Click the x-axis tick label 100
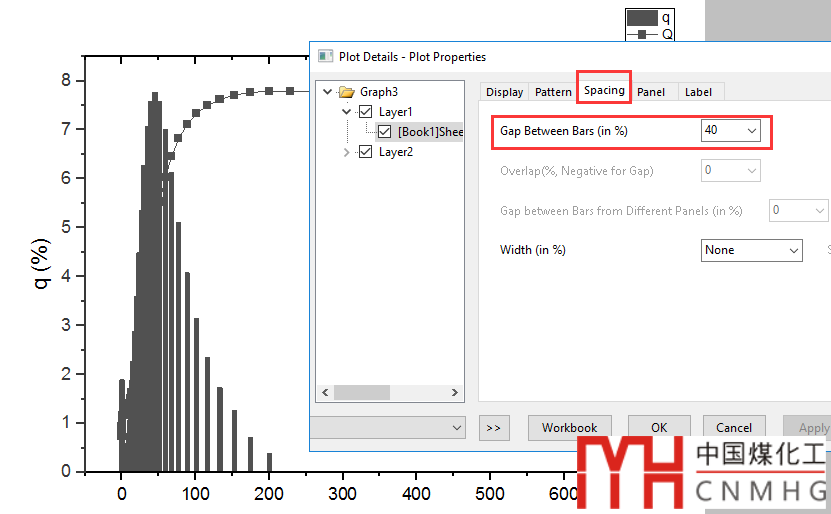 tap(196, 494)
